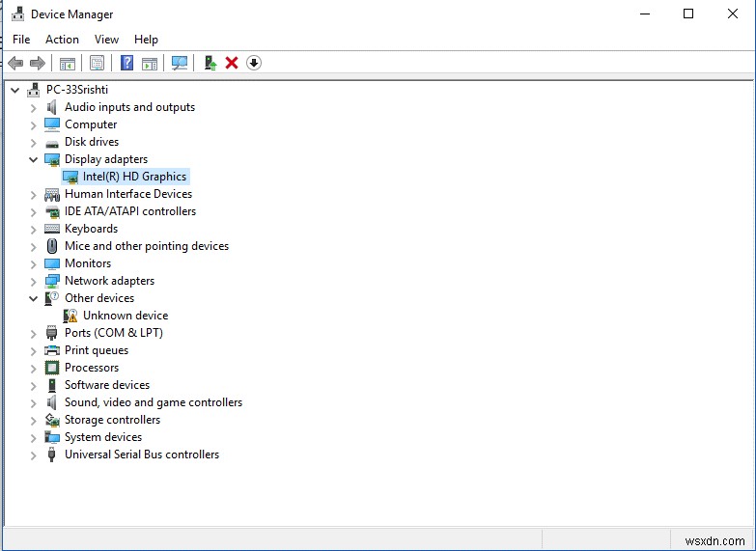This screenshot has height=551, width=756.
Task: Click the Disable device down-arrow icon
Action: click(254, 63)
